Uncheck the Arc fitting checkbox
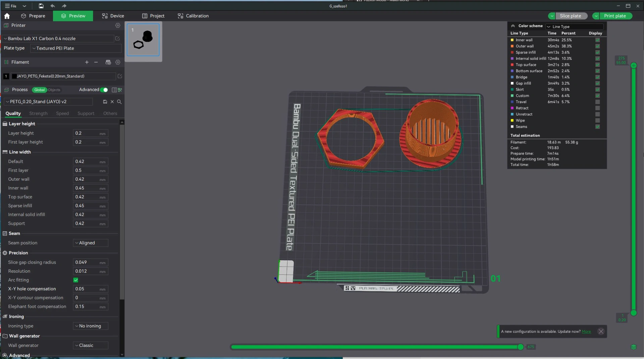Viewport: 644px width, 359px height. pyautogui.click(x=76, y=280)
